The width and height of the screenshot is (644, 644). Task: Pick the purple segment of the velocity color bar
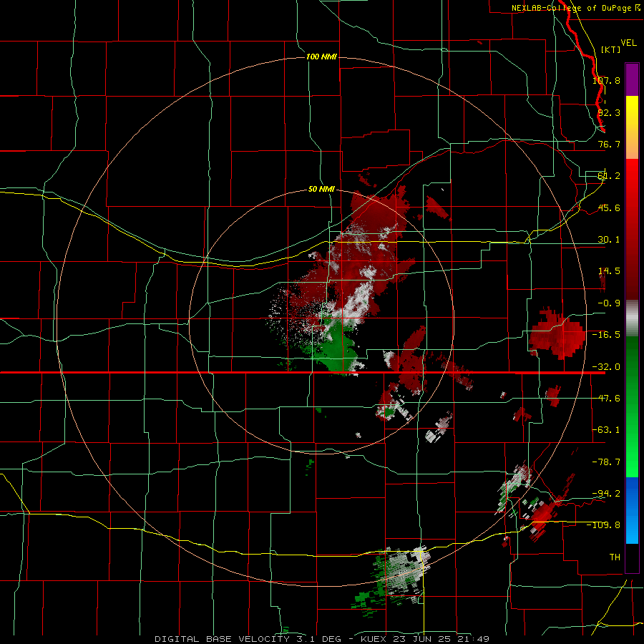pyautogui.click(x=632, y=79)
